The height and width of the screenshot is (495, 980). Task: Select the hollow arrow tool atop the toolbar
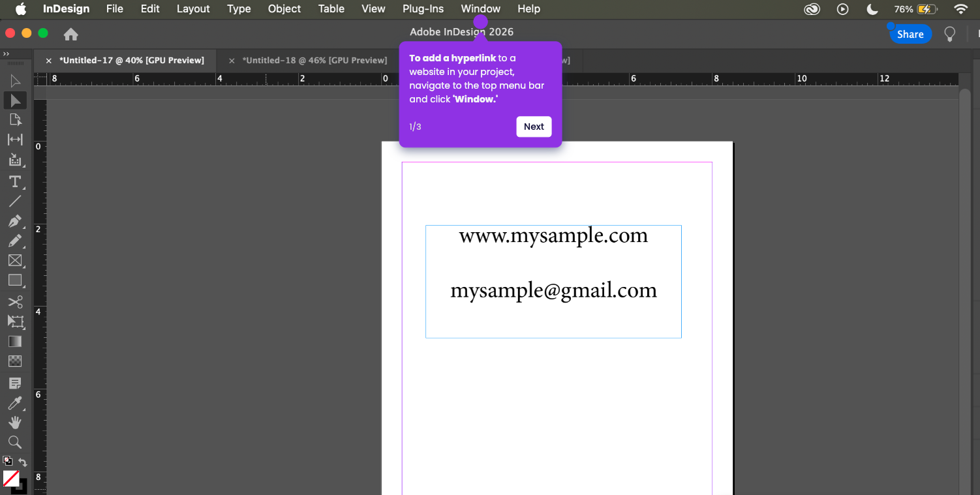[x=15, y=81]
